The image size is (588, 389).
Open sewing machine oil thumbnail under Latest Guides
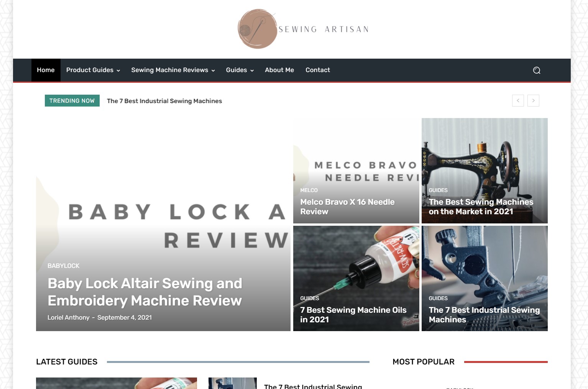point(117,383)
